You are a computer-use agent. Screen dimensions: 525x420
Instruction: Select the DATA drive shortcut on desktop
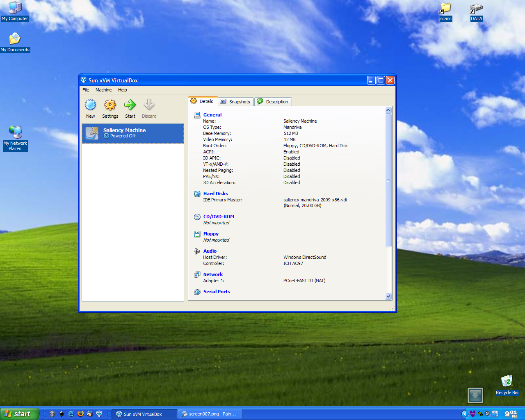[x=476, y=12]
